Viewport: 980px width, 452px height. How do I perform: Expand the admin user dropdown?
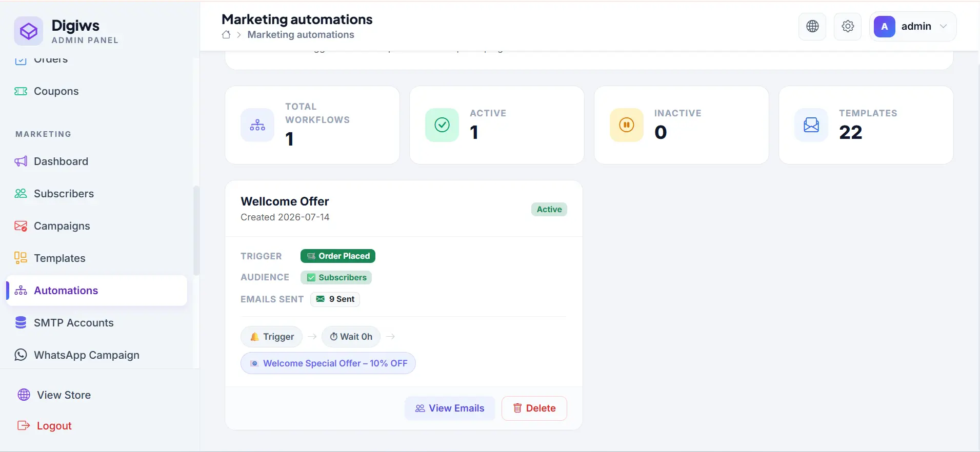click(913, 26)
